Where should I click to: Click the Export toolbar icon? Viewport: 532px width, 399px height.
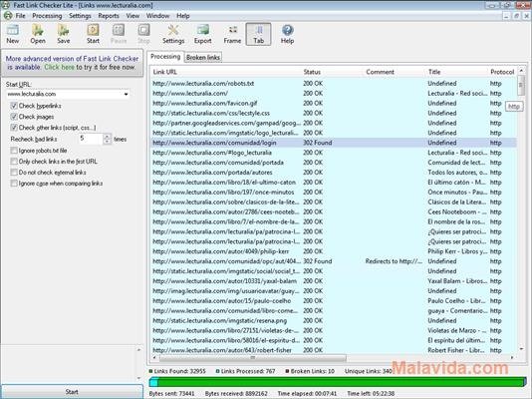[202, 34]
